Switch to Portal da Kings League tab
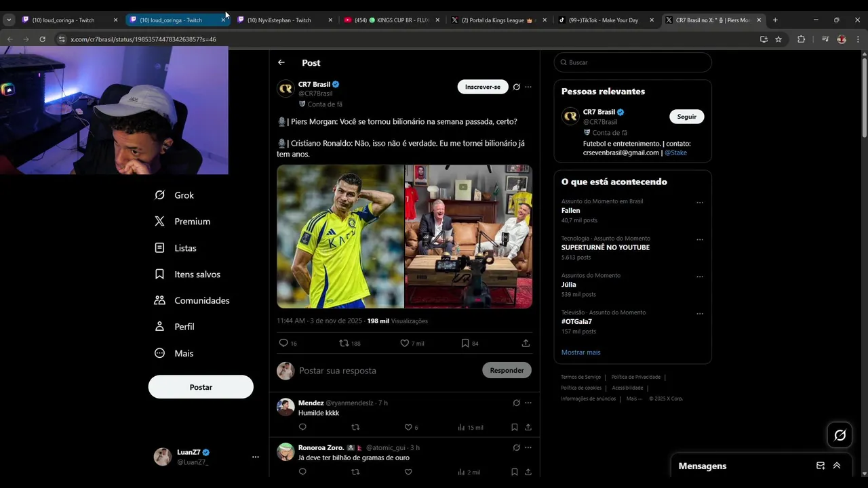The width and height of the screenshot is (868, 488). click(499, 20)
